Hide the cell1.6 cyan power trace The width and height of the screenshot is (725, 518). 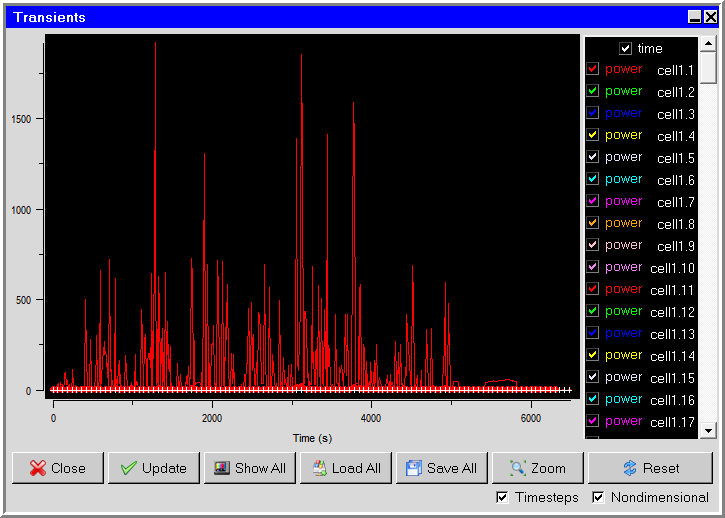(x=592, y=179)
